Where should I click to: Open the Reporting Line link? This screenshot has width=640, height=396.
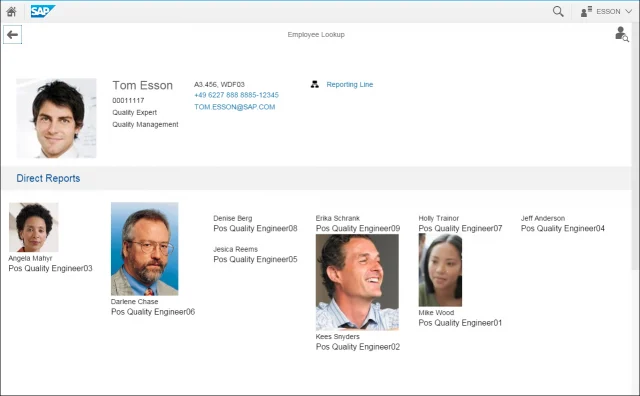tap(350, 85)
